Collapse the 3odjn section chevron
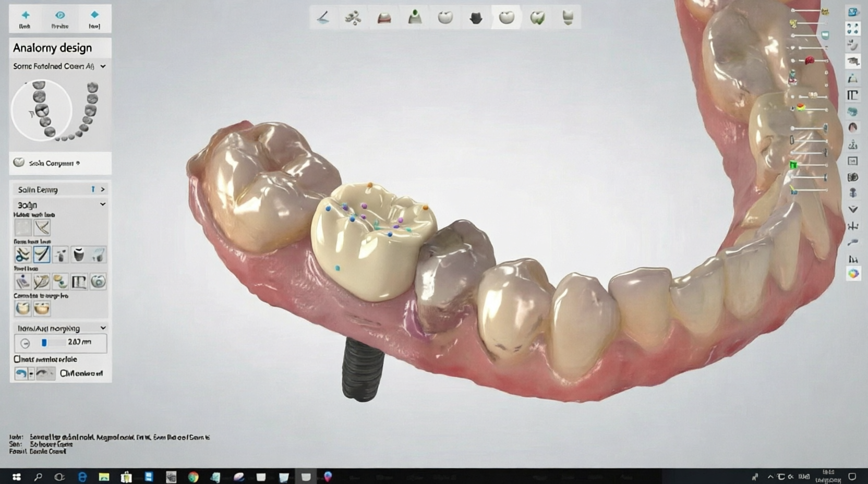Image resolution: width=868 pixels, height=484 pixels. (103, 204)
